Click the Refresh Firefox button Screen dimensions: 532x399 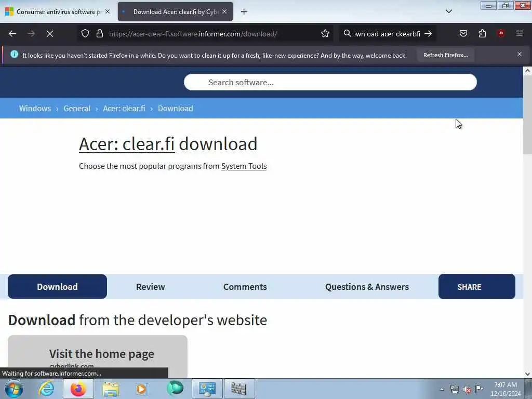[x=445, y=55]
